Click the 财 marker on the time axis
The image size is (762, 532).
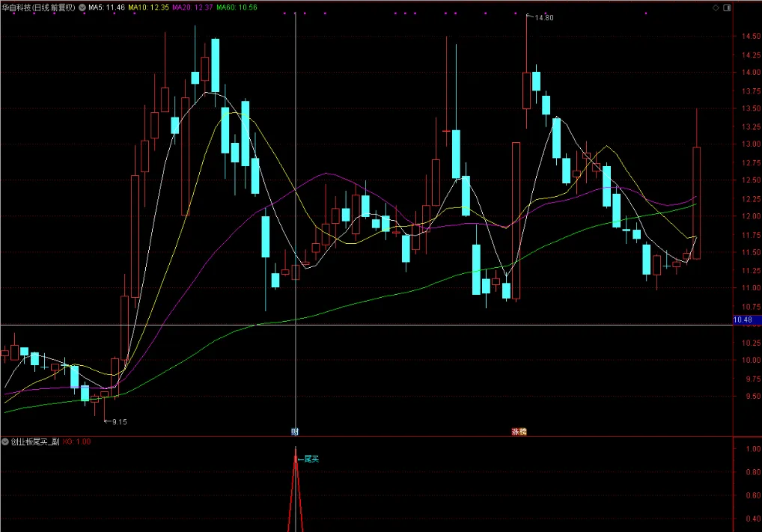294,432
